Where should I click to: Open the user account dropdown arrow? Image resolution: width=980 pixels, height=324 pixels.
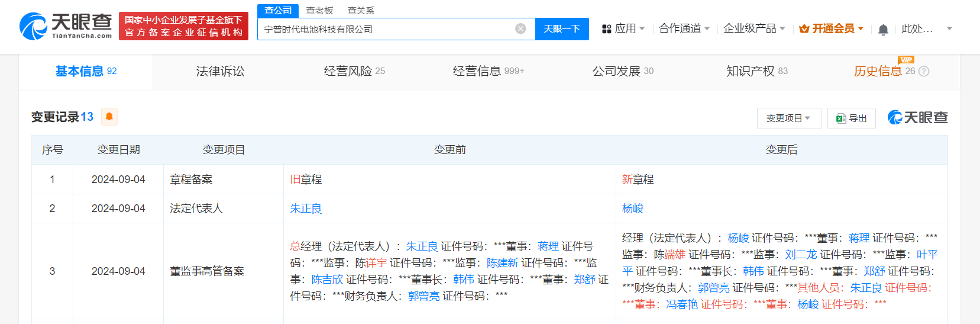[949, 29]
